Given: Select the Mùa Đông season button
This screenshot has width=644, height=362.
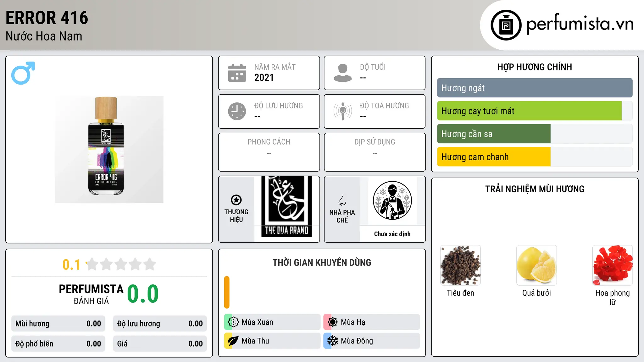Looking at the screenshot, I should 372,341.
